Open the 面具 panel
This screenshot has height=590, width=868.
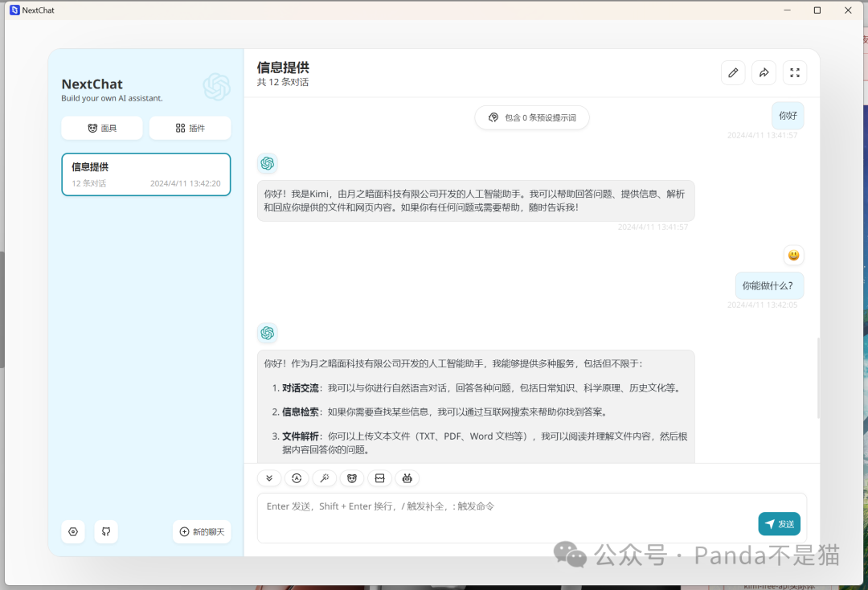pos(101,127)
